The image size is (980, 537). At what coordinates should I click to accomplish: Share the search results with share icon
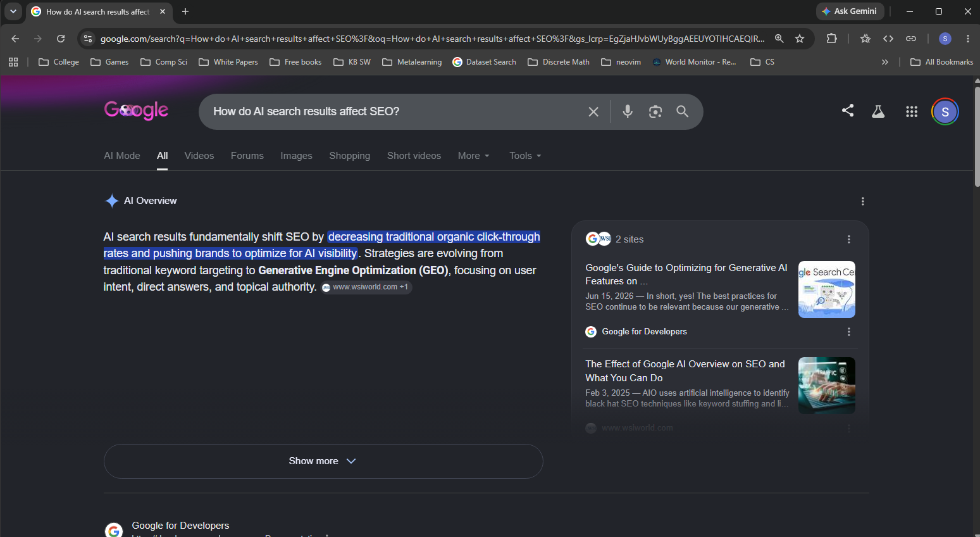(x=848, y=111)
